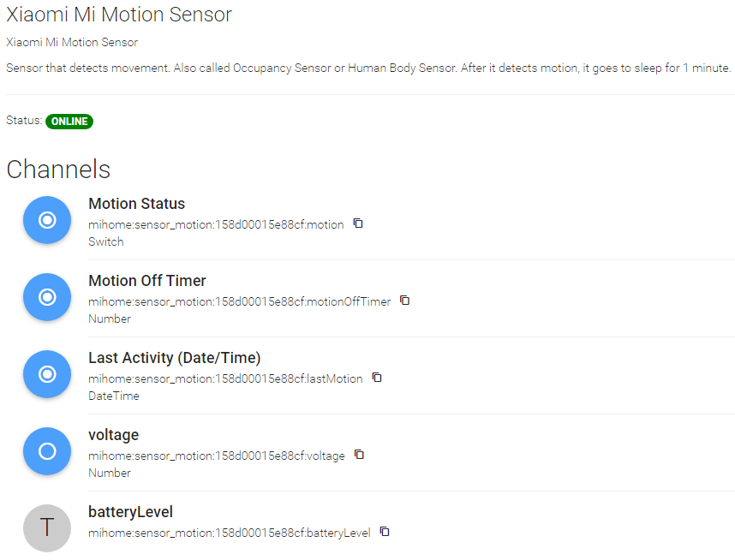The width and height of the screenshot is (735, 560).
Task: Toggle link for Motion Status channel
Action: (47, 220)
